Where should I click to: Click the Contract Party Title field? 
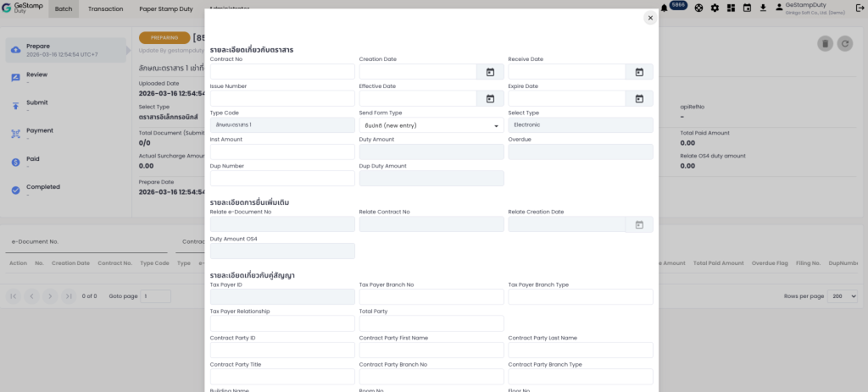pos(282,377)
